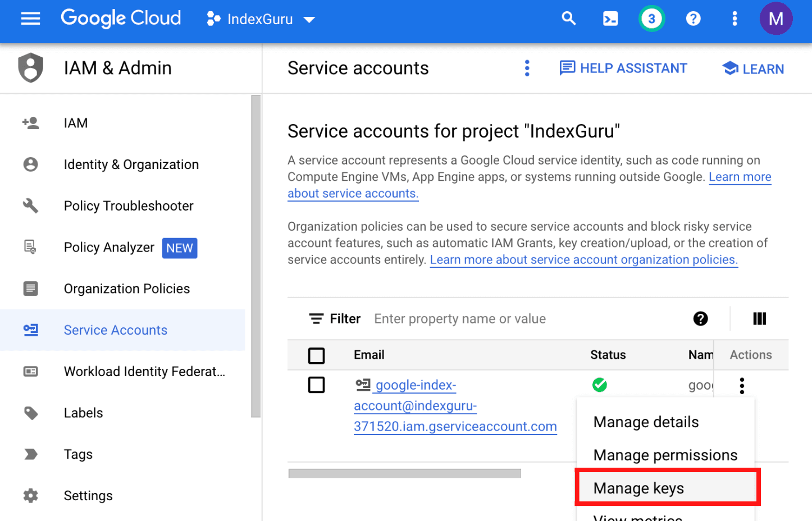Sort by Status column header
The height and width of the screenshot is (521, 812).
click(608, 355)
